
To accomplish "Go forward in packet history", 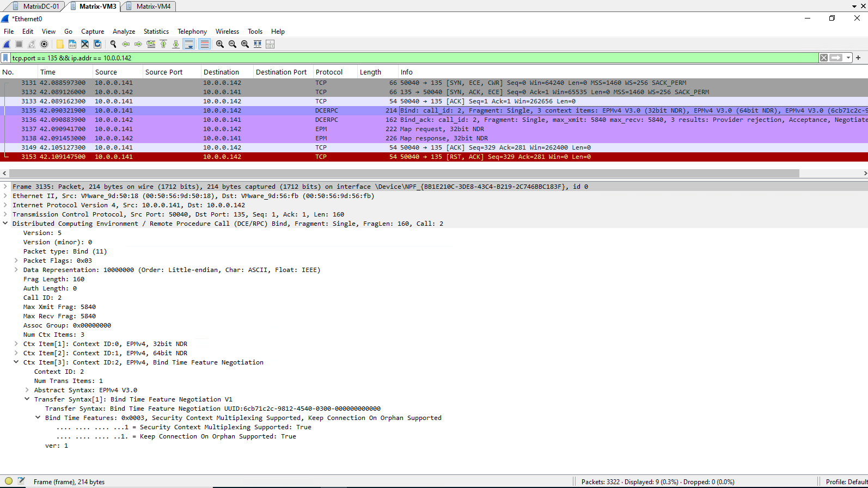I will [138, 44].
